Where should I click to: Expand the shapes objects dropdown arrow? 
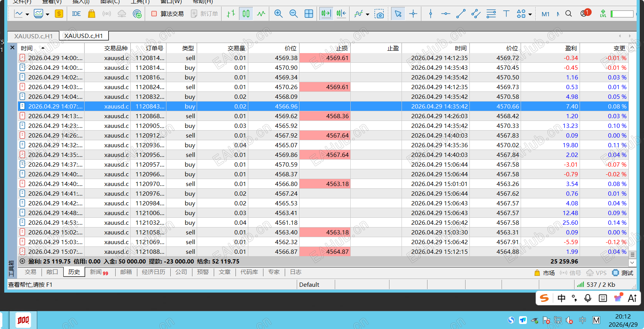click(530, 14)
